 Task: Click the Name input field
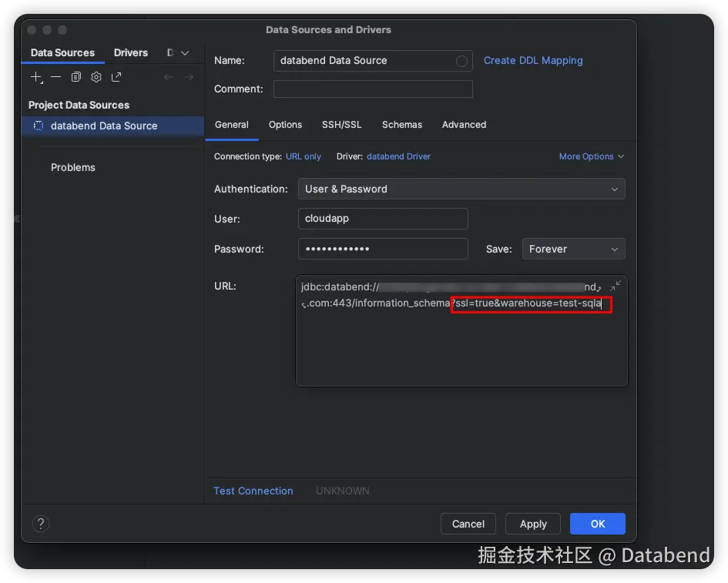(373, 61)
